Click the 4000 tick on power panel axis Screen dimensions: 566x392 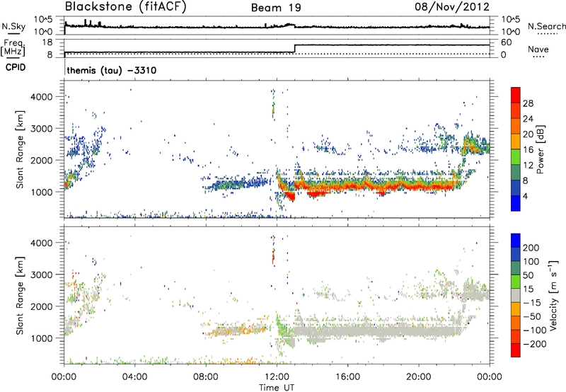click(x=41, y=97)
